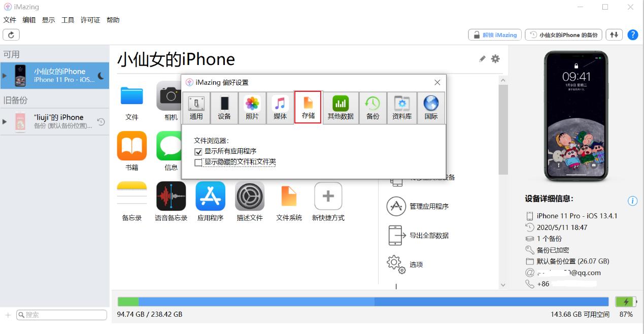Open the 书籍 (Books) section
The height and width of the screenshot is (334, 644).
131,147
